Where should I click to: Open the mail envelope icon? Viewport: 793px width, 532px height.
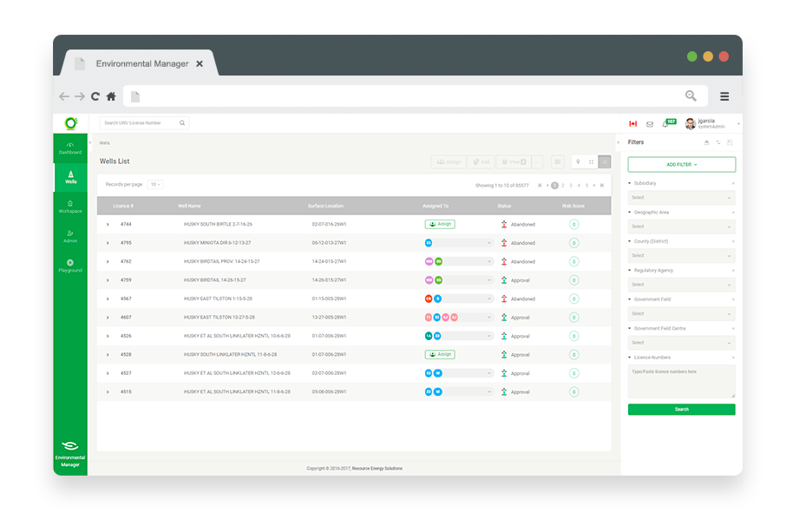650,124
